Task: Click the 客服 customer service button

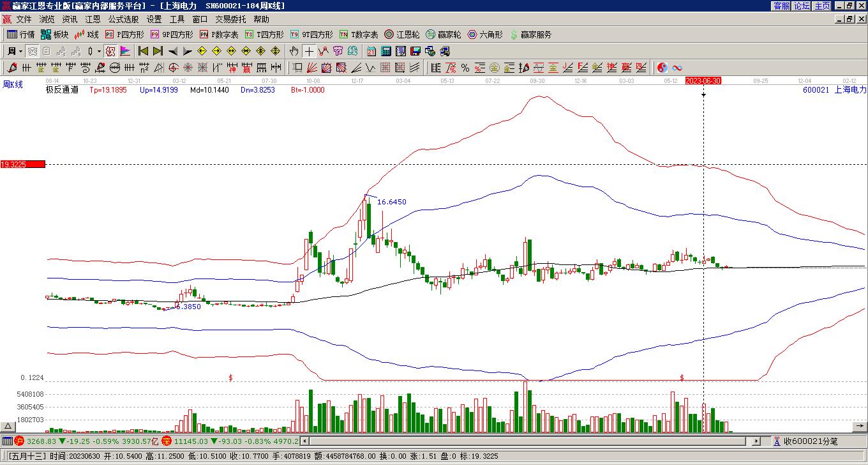Action: click(782, 6)
